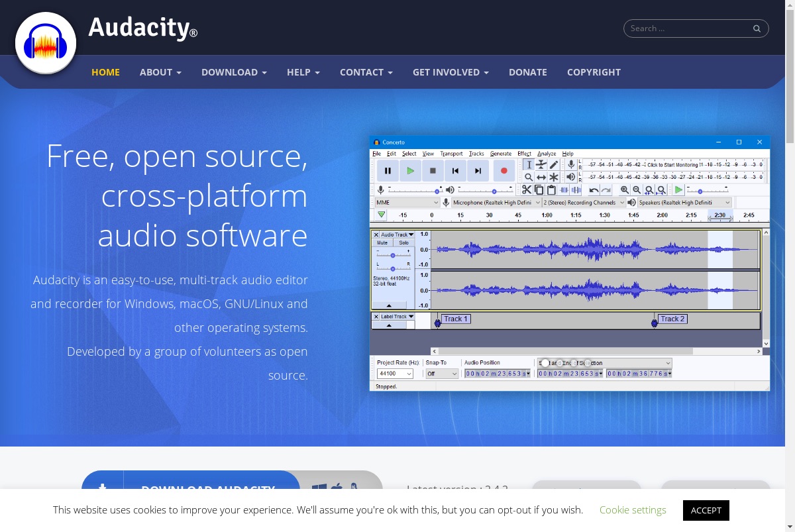The image size is (795, 532).
Task: Click the Fit Selection zoom icon
Action: (x=649, y=190)
